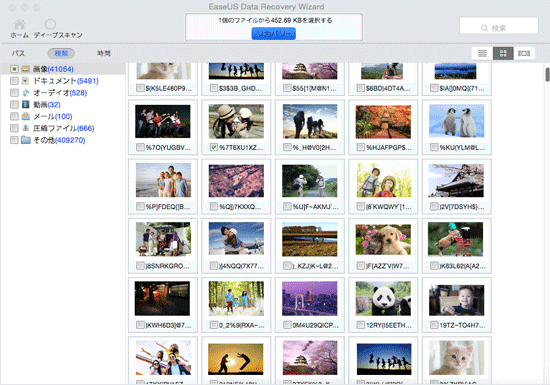550x385 pixels.
Task: Click the Video (動画) category icon
Action: [x=25, y=104]
